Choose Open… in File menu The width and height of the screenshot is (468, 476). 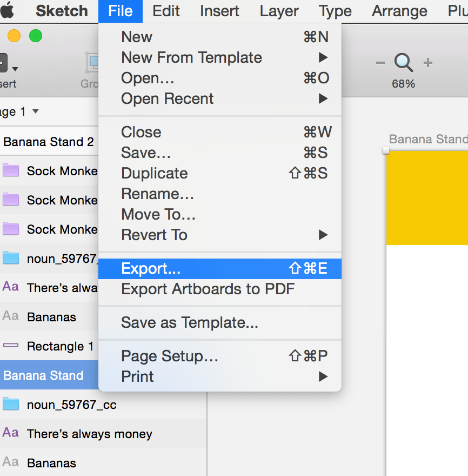[x=220, y=78]
